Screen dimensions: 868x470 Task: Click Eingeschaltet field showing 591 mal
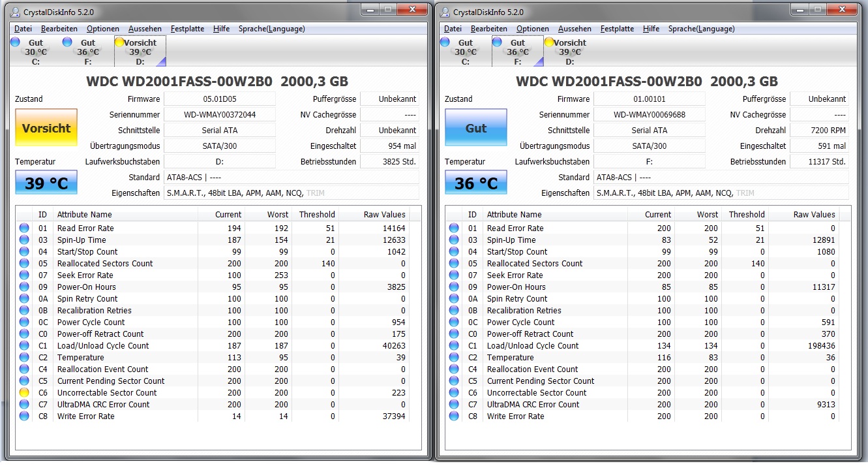[819, 146]
